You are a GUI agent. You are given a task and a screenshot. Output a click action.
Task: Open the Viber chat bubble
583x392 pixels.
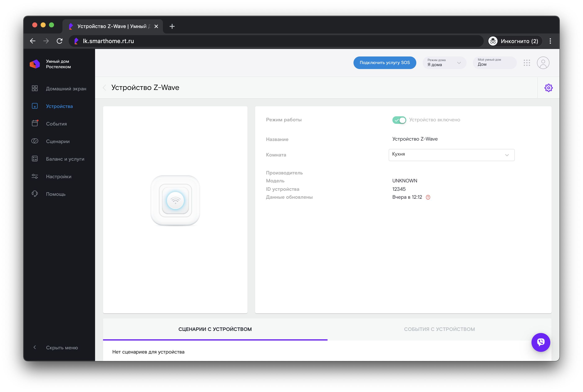pos(540,342)
